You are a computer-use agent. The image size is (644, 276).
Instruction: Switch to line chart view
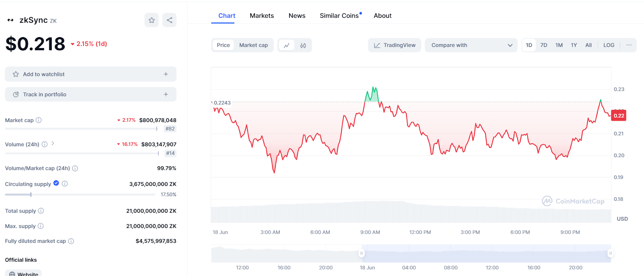(287, 46)
